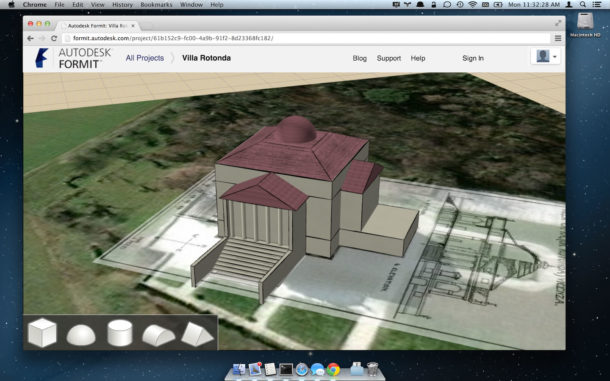Click the menu bar clock
Image resolution: width=610 pixels, height=381 pixels.
pos(534,5)
